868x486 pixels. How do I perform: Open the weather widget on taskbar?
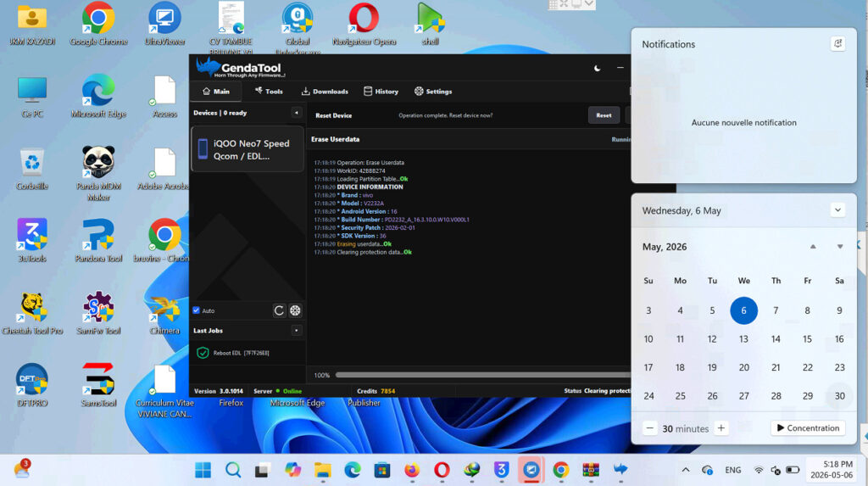point(21,469)
